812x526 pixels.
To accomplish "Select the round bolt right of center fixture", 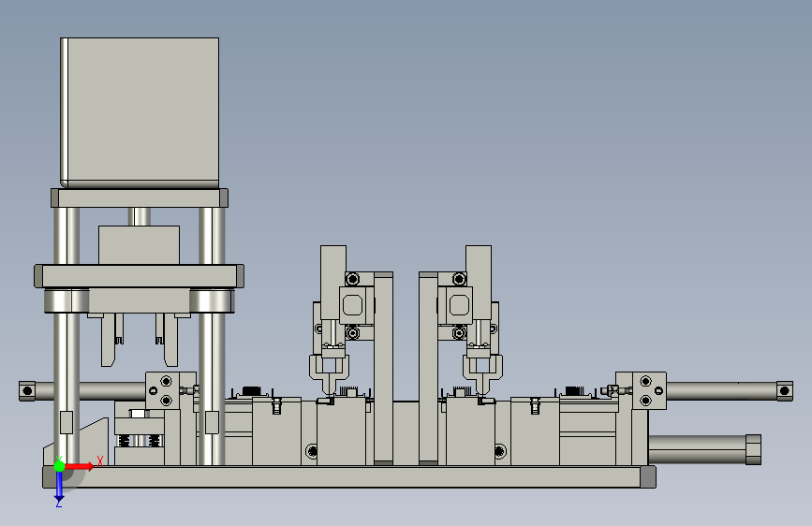I will tap(500, 451).
